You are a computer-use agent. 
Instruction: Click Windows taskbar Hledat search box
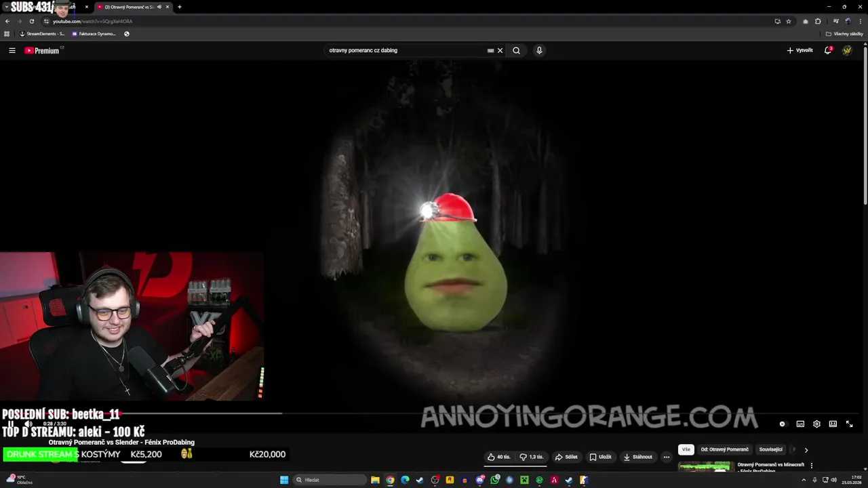pyautogui.click(x=330, y=480)
